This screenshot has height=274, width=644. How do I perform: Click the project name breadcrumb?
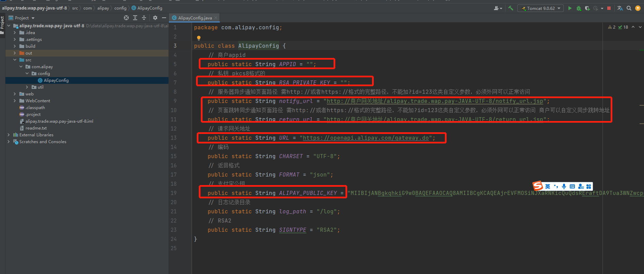click(34, 8)
